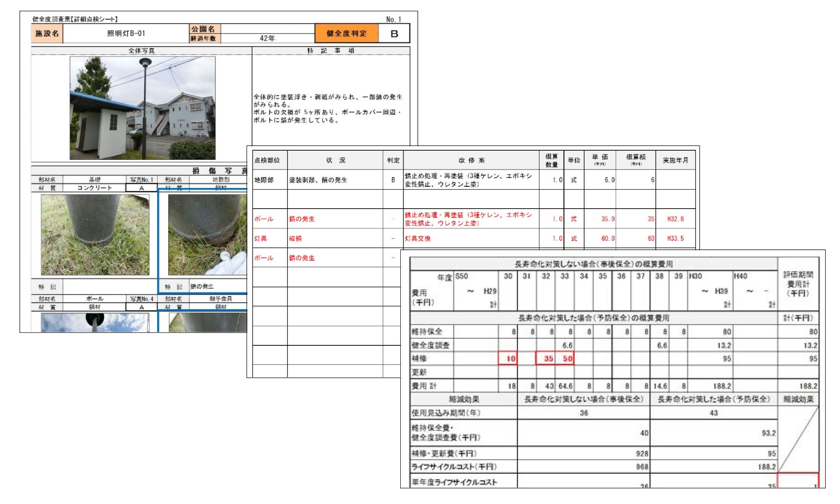The image size is (840, 504).
Task: Click the 実施年月 column header
Action: (675, 160)
